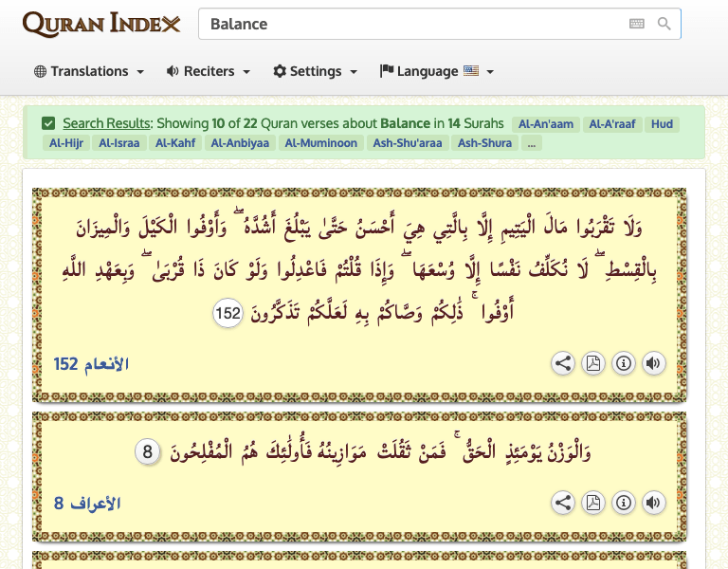Export verse Al-An'aam 152 as PDF
This screenshot has width=728, height=569.
(x=592, y=363)
